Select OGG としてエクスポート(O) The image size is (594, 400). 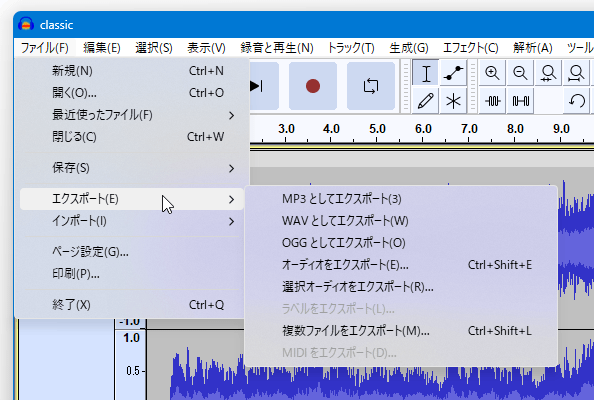(401, 243)
